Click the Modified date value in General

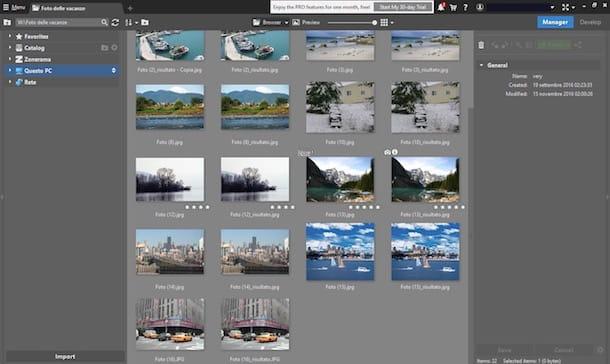coord(563,94)
